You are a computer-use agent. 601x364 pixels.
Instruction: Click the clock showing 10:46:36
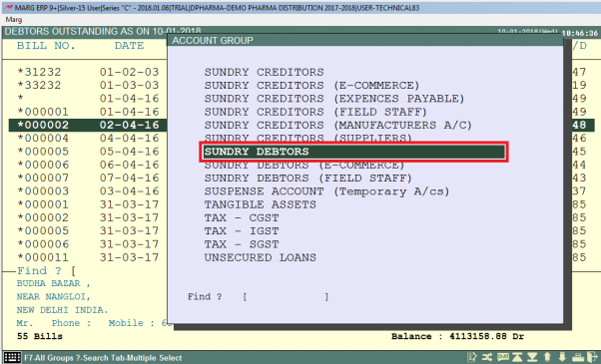click(x=580, y=33)
